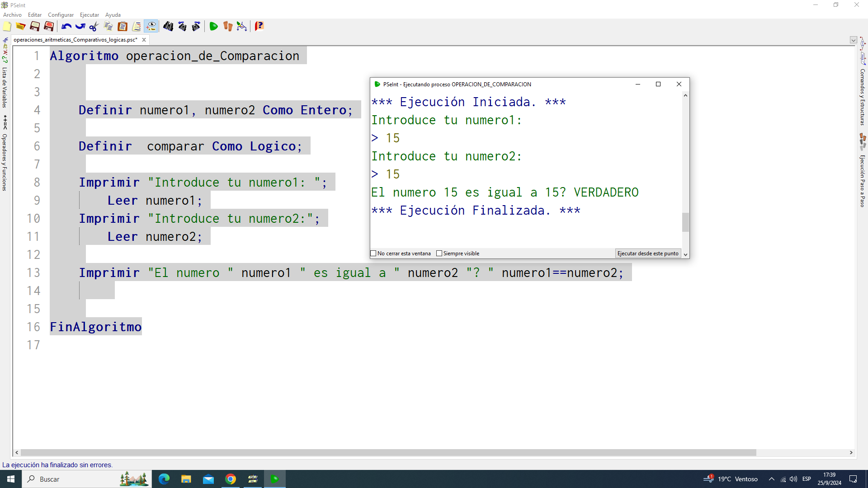Click the Find binoculars icon

(x=168, y=27)
